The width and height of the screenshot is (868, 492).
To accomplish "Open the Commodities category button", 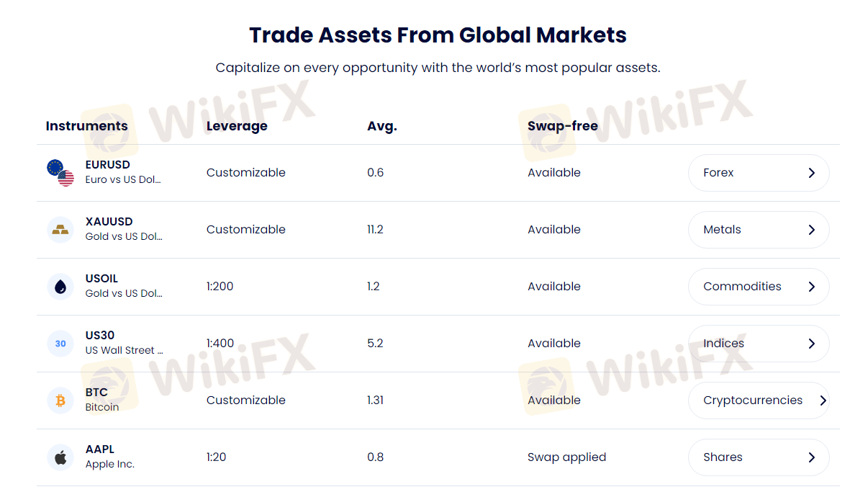I will pyautogui.click(x=758, y=287).
